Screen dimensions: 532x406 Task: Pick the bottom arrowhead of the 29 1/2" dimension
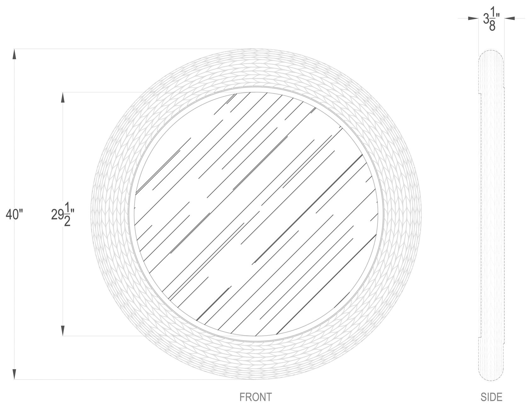[x=63, y=331]
